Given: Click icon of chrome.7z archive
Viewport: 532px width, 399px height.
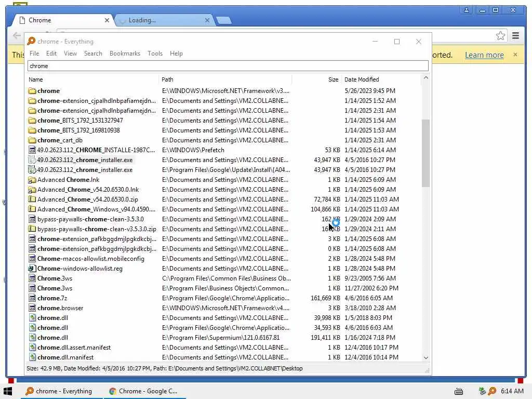Looking at the screenshot, I should (32, 298).
